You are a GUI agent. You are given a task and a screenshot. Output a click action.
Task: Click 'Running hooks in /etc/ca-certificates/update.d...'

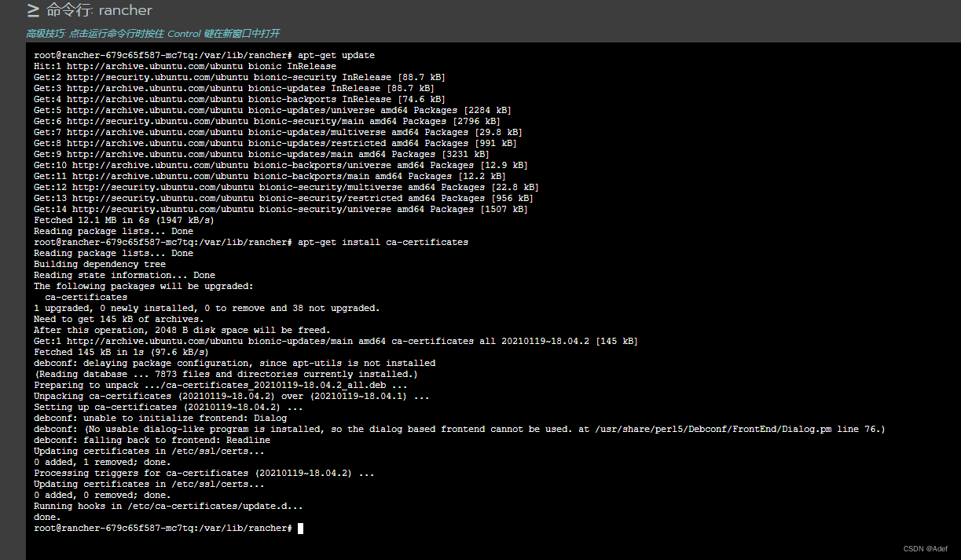coord(168,506)
